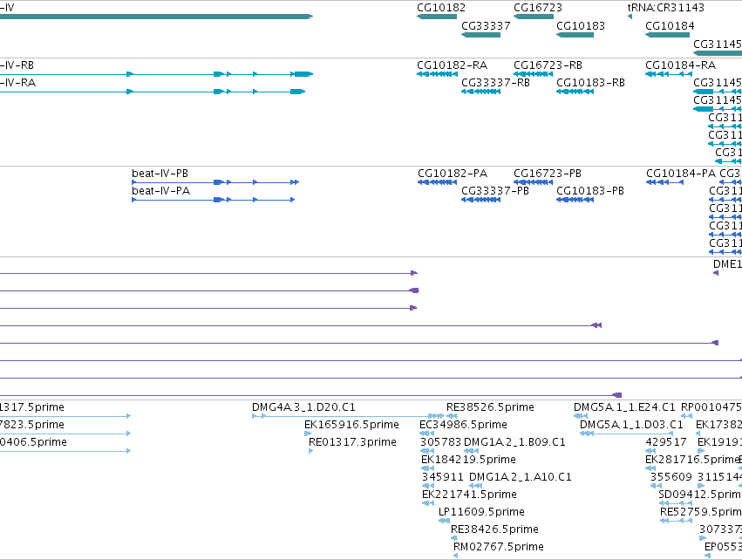Image resolution: width=742 pixels, height=560 pixels.
Task: Click the CG16723 gene arrow glyph
Action: (x=534, y=17)
